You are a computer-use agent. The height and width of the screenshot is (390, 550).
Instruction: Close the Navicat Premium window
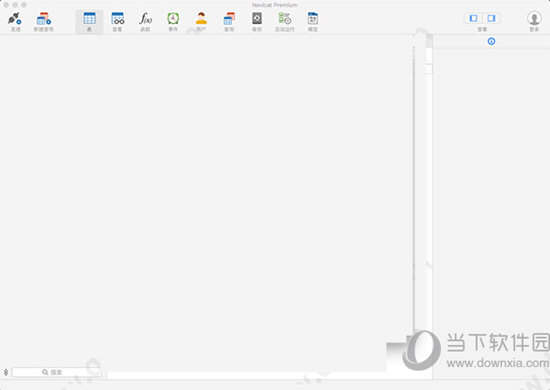(x=6, y=5)
